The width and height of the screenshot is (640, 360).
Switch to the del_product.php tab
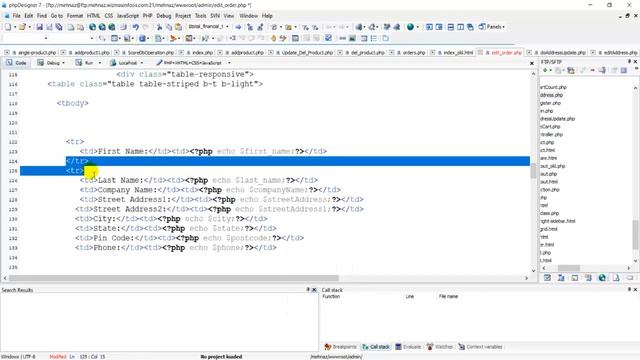[x=367, y=53]
